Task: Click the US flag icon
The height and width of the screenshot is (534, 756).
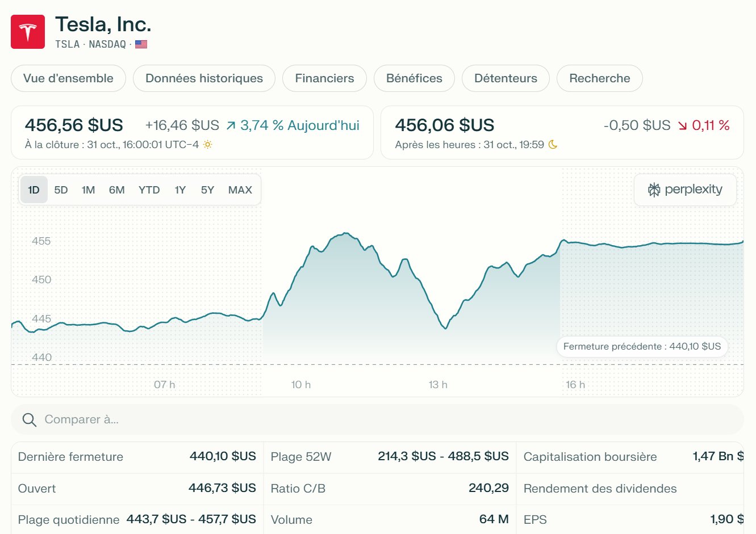Action: tap(141, 44)
